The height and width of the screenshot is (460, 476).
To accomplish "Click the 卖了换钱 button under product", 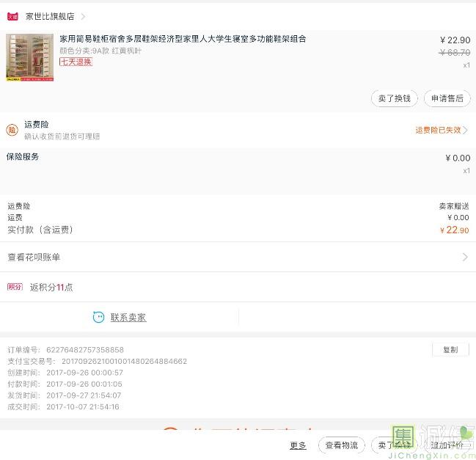I will tap(395, 98).
